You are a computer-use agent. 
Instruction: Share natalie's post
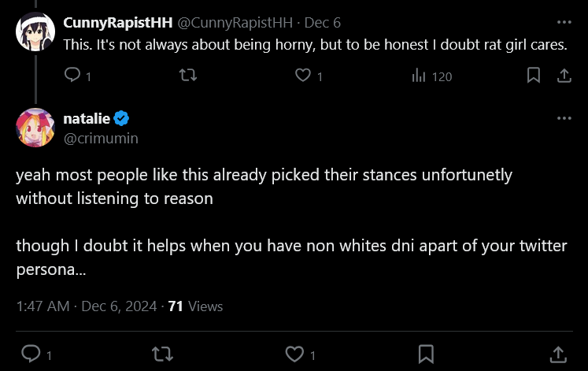(558, 354)
